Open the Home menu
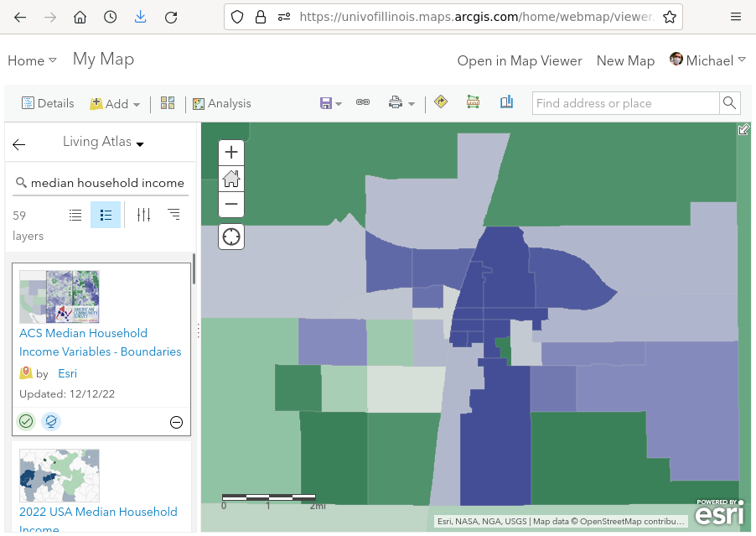The height and width of the screenshot is (536, 756). pos(32,60)
